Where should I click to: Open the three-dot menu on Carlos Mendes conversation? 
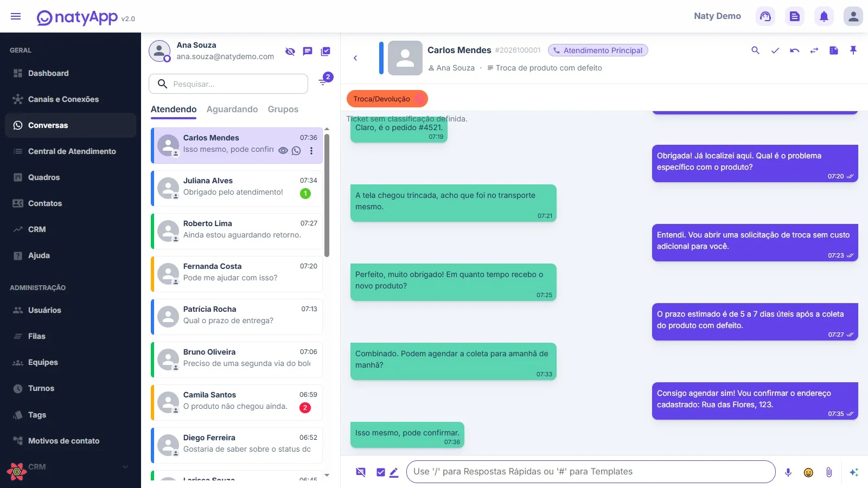[311, 151]
